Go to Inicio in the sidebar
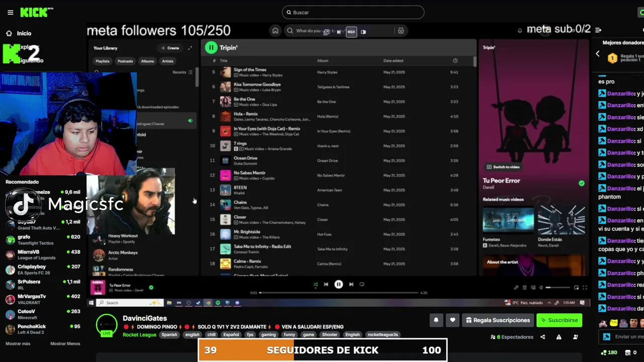644x362 pixels. 19,33
